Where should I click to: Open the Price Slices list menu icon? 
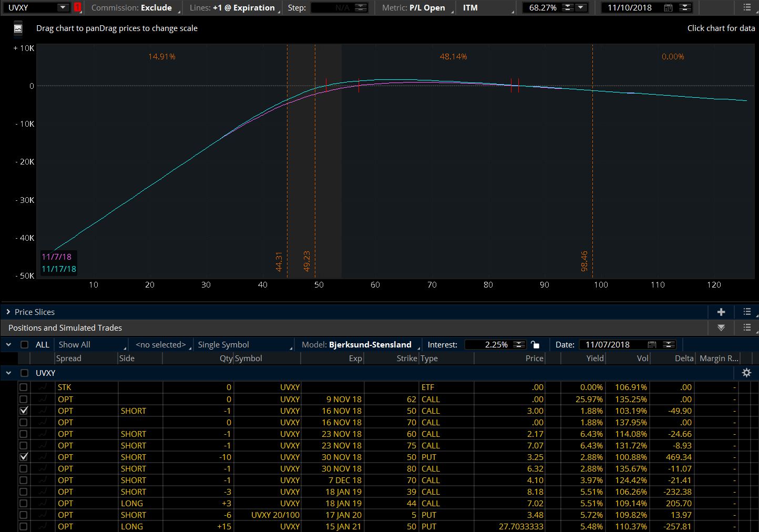(x=747, y=312)
